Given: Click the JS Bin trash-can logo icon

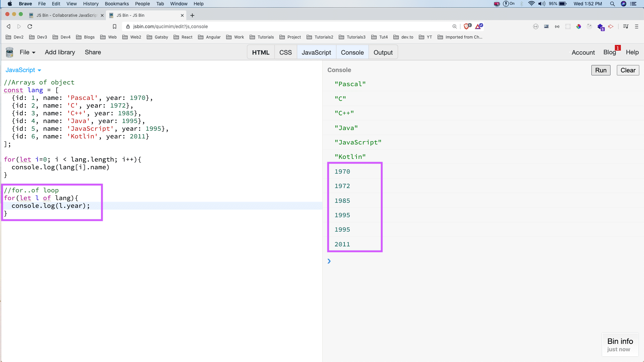Looking at the screenshot, I should 10,52.
